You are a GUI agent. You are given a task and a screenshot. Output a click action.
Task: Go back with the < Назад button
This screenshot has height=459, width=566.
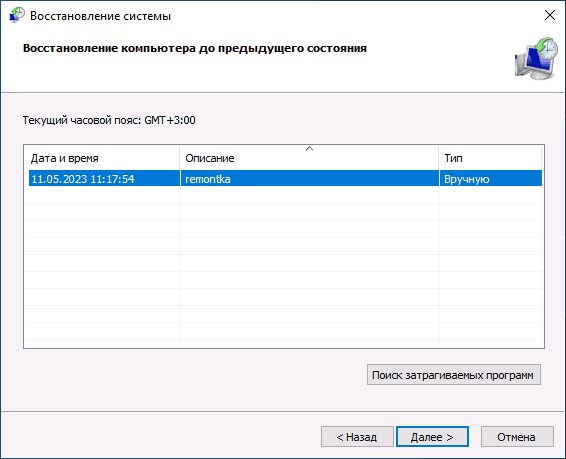click(x=357, y=437)
